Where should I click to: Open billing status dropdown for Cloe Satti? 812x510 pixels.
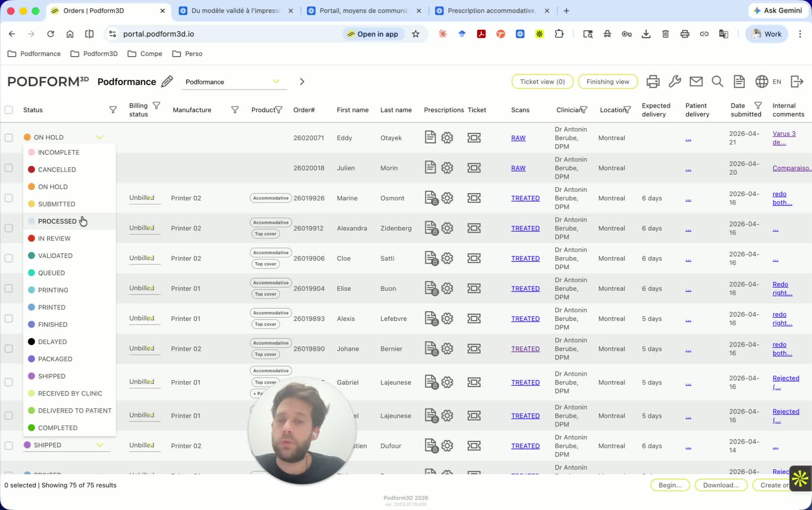[x=145, y=258]
